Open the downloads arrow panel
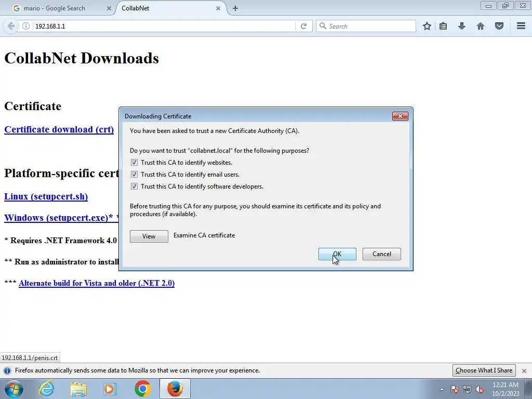 coord(462,26)
